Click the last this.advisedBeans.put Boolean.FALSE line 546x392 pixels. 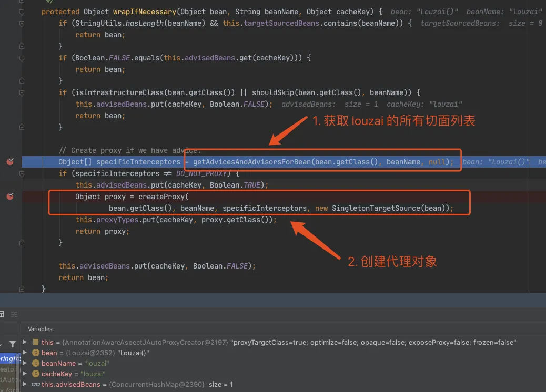click(157, 266)
